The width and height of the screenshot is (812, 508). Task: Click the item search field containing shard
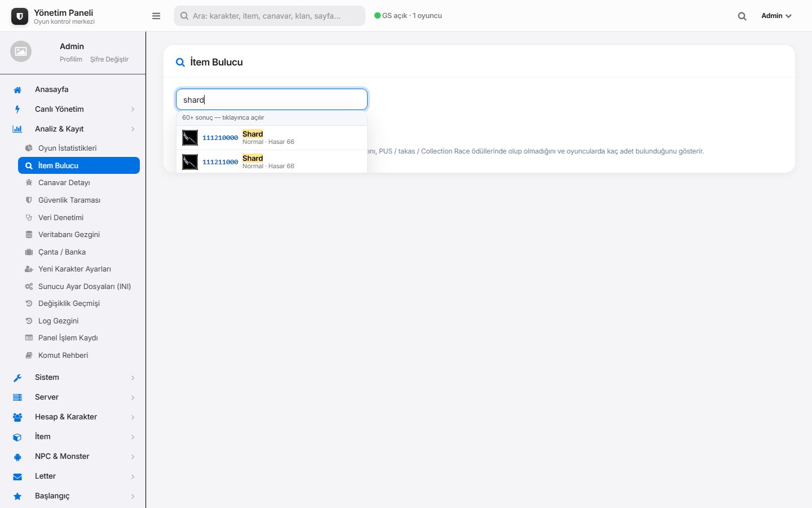pyautogui.click(x=272, y=99)
